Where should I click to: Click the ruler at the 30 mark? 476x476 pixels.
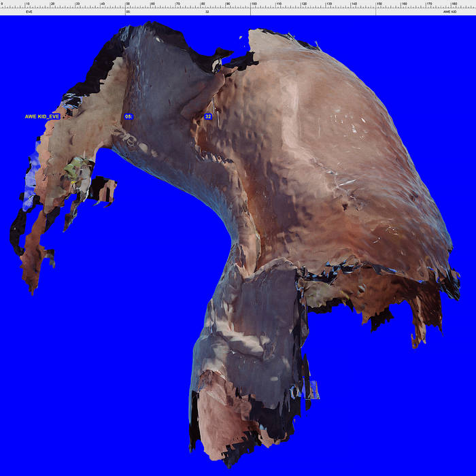click(77, 4)
